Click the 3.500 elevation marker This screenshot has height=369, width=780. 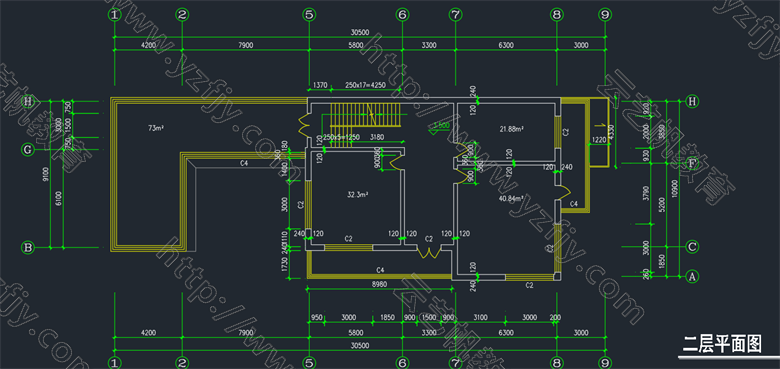[440, 127]
